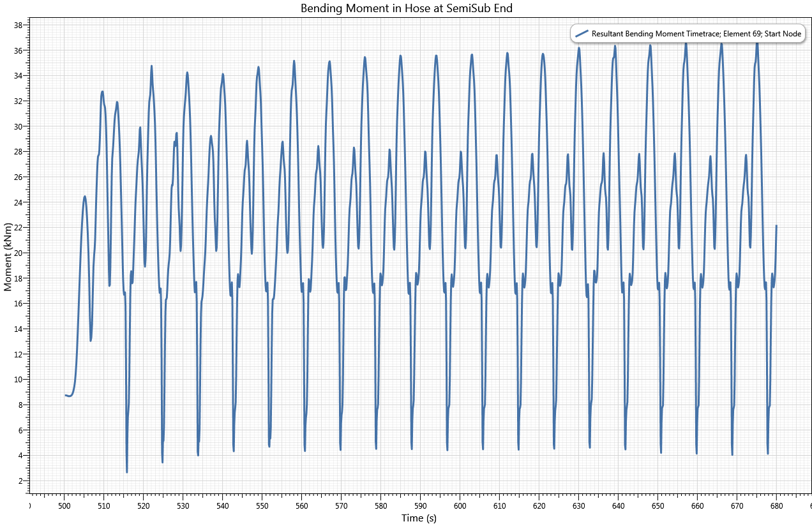Click the 530 tick label on time axis

click(x=183, y=506)
